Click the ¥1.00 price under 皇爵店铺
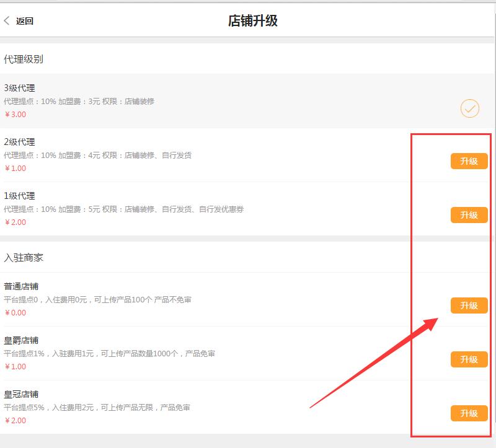Image resolution: width=496 pixels, height=448 pixels. pos(15,367)
